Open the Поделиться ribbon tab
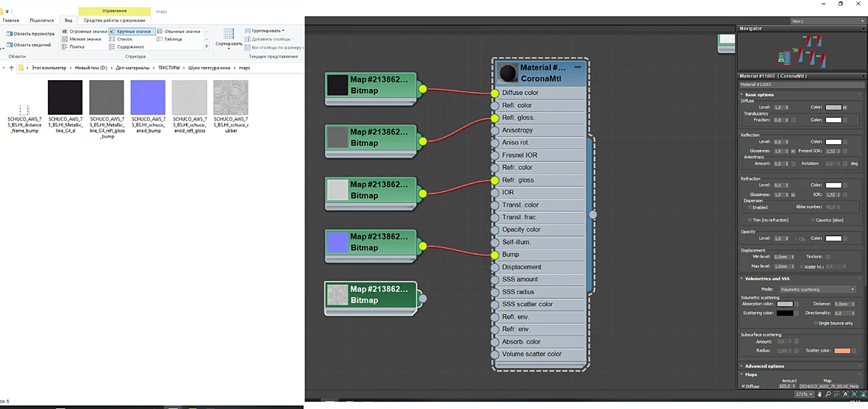This screenshot has width=868, height=409. coord(41,20)
